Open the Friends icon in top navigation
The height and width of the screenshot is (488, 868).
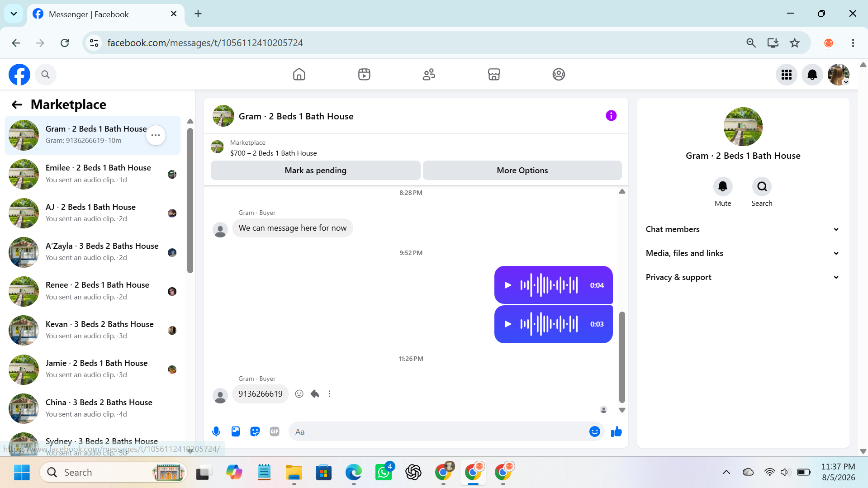click(x=429, y=74)
